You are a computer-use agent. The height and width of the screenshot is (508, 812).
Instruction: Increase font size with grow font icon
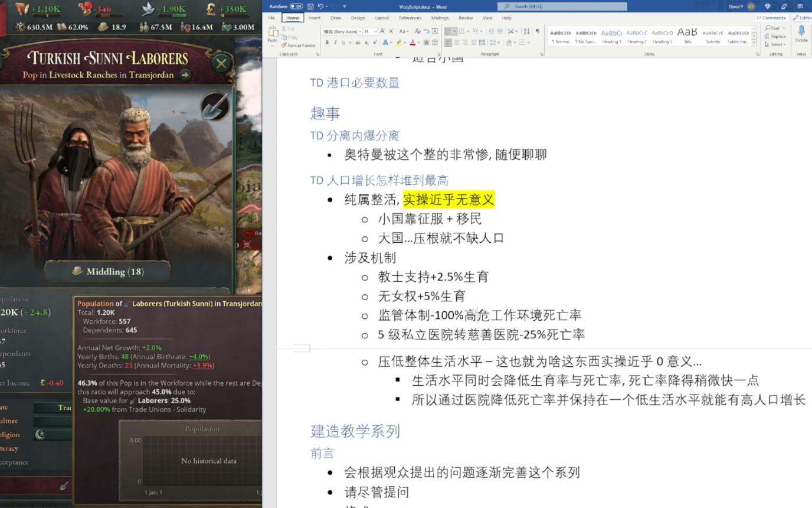(382, 31)
